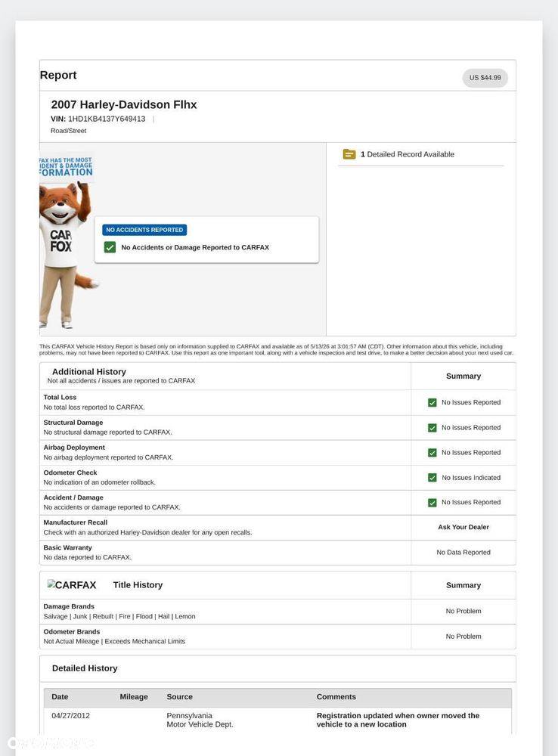The width and height of the screenshot is (558, 756).
Task: Click the green check for Structural Damage row
Action: point(432,428)
